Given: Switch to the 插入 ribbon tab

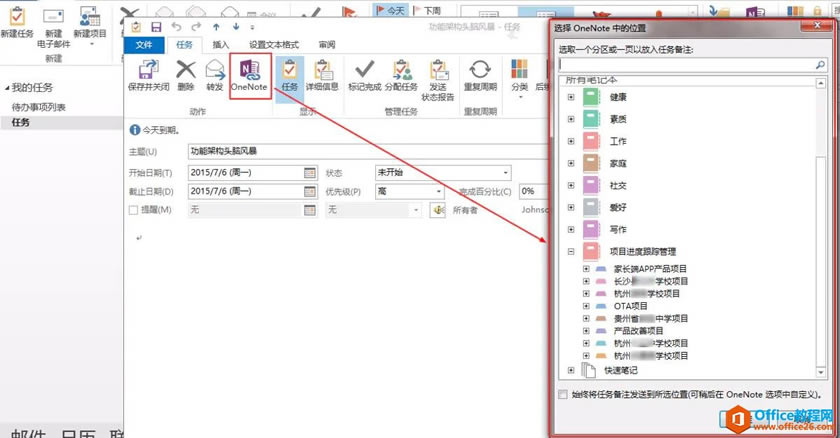Looking at the screenshot, I should click(221, 45).
